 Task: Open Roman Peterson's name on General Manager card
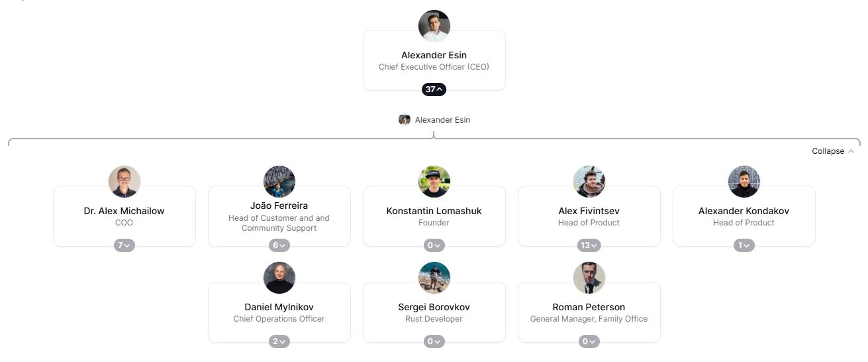click(589, 307)
